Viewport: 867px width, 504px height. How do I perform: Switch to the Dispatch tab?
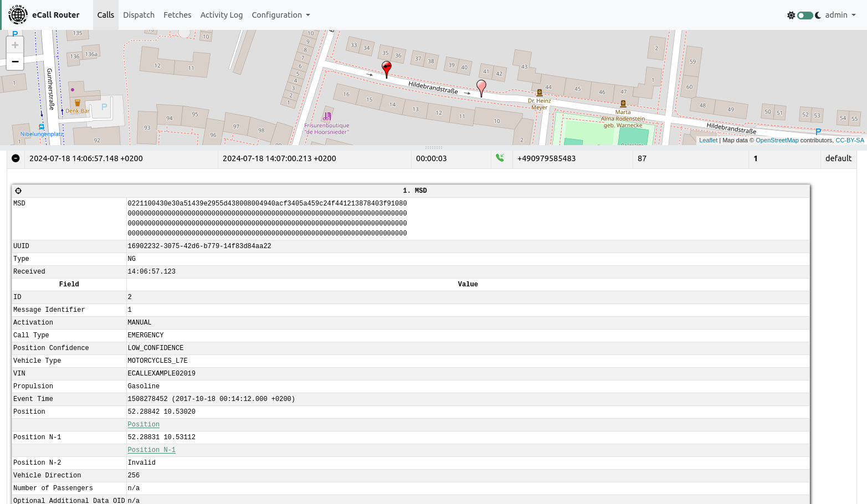point(138,15)
